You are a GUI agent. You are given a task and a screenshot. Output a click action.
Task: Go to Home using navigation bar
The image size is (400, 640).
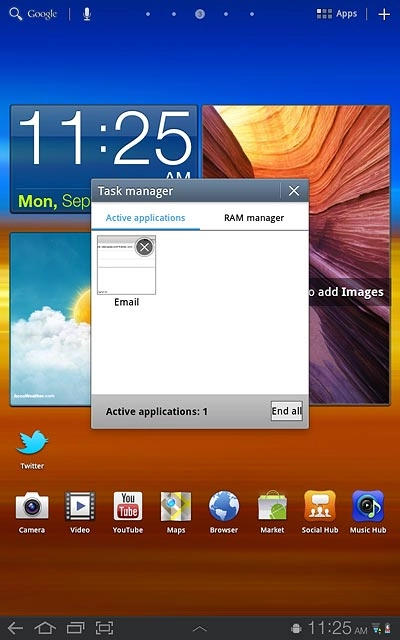tap(45, 628)
